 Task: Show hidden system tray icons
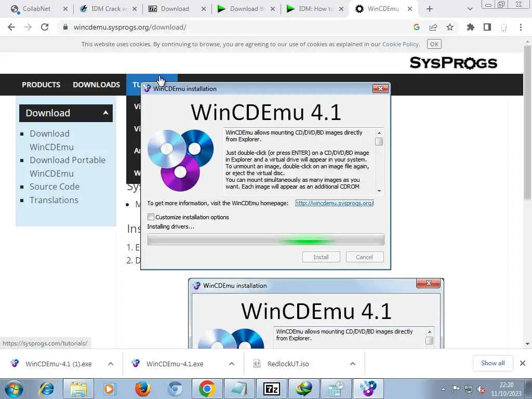click(x=443, y=389)
